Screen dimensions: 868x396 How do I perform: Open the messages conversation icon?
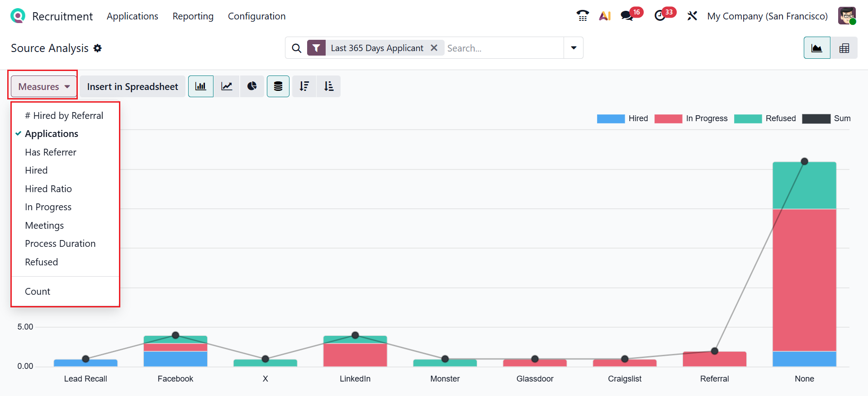point(627,16)
